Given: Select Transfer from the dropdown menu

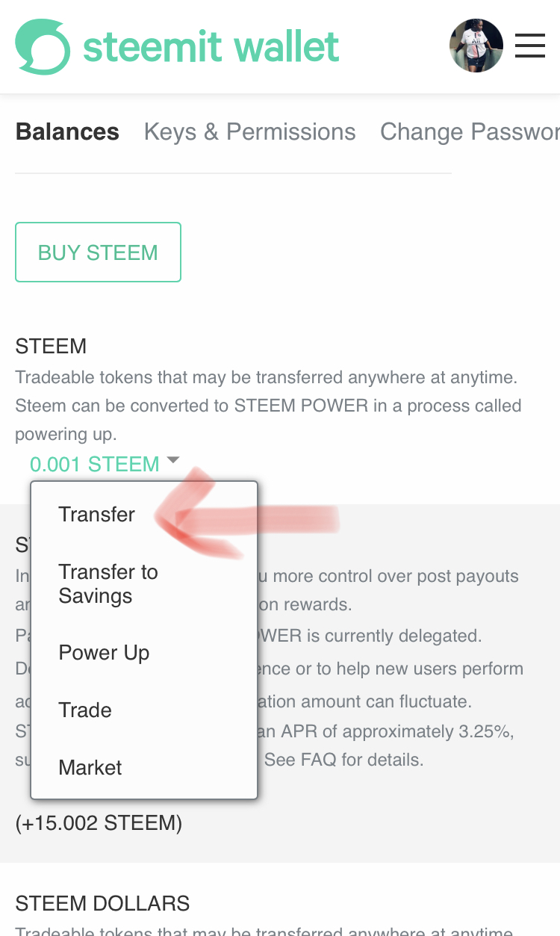Looking at the screenshot, I should [x=97, y=515].
